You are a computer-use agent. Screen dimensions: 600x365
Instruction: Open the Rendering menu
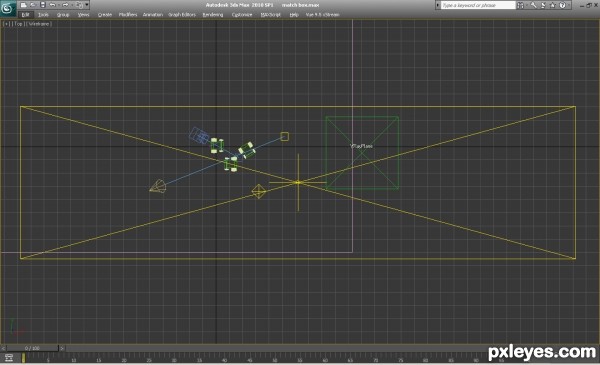tap(213, 15)
